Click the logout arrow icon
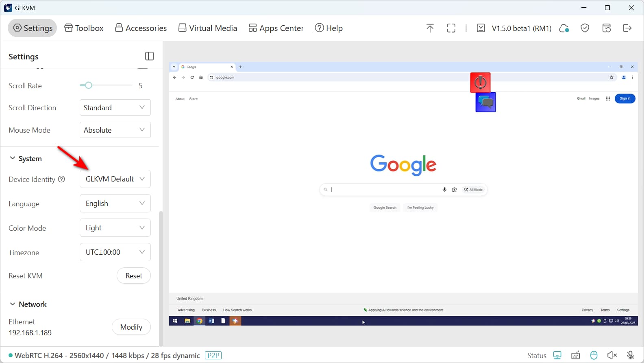This screenshot has width=644, height=363. coord(627,28)
